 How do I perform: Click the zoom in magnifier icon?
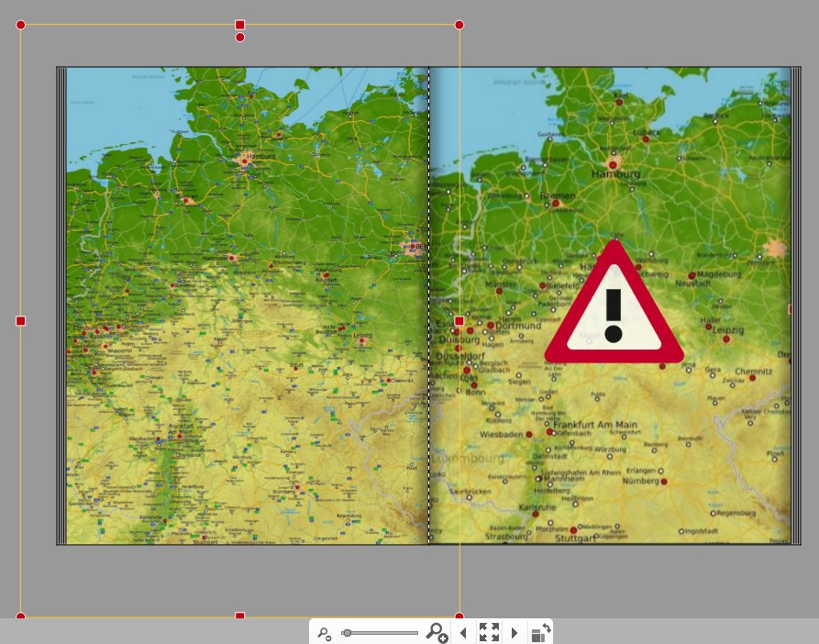(x=437, y=632)
